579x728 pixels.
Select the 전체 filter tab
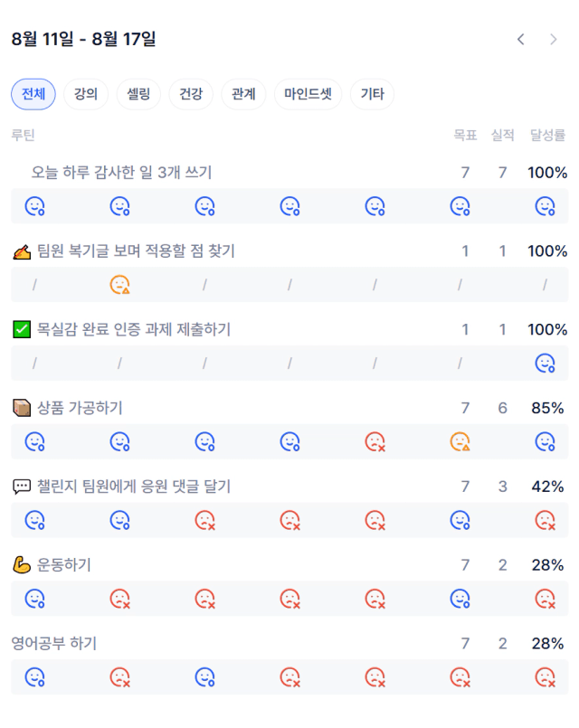33,94
